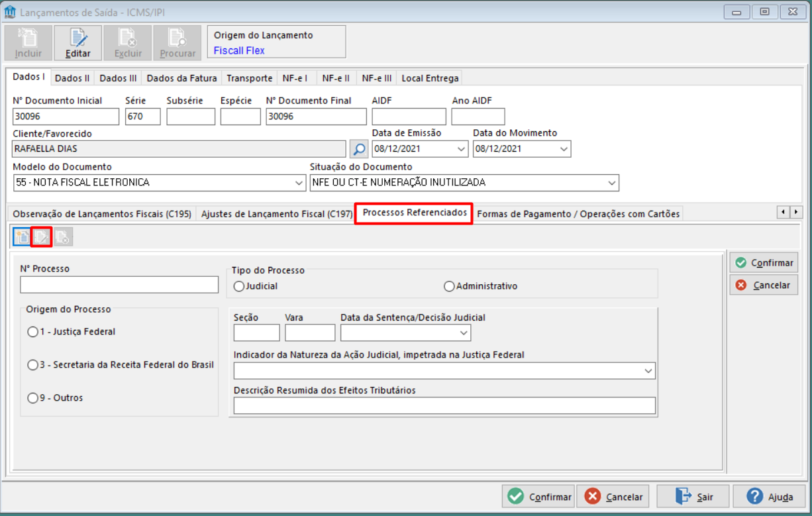
Task: Click bottom Cancelar button
Action: [x=613, y=497]
